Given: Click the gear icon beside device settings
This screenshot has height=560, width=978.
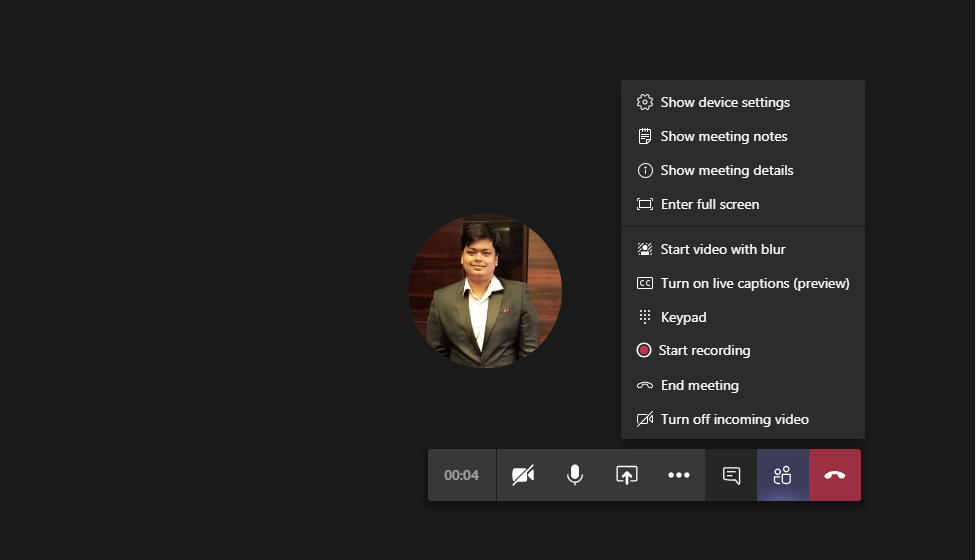Looking at the screenshot, I should [644, 102].
